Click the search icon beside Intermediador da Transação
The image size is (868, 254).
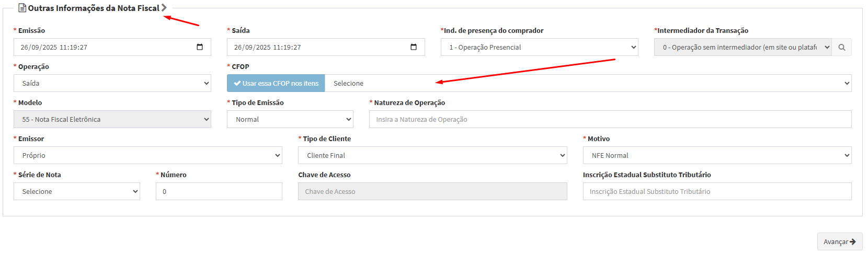tap(841, 47)
